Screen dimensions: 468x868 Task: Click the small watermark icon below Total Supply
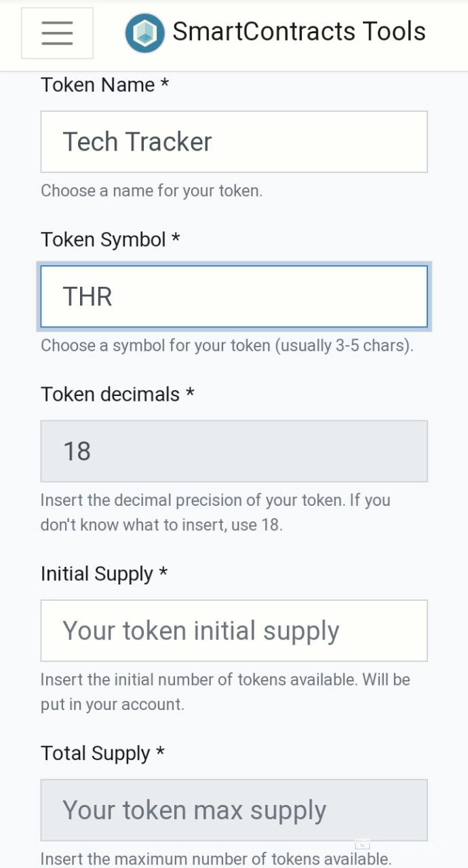coord(363,844)
